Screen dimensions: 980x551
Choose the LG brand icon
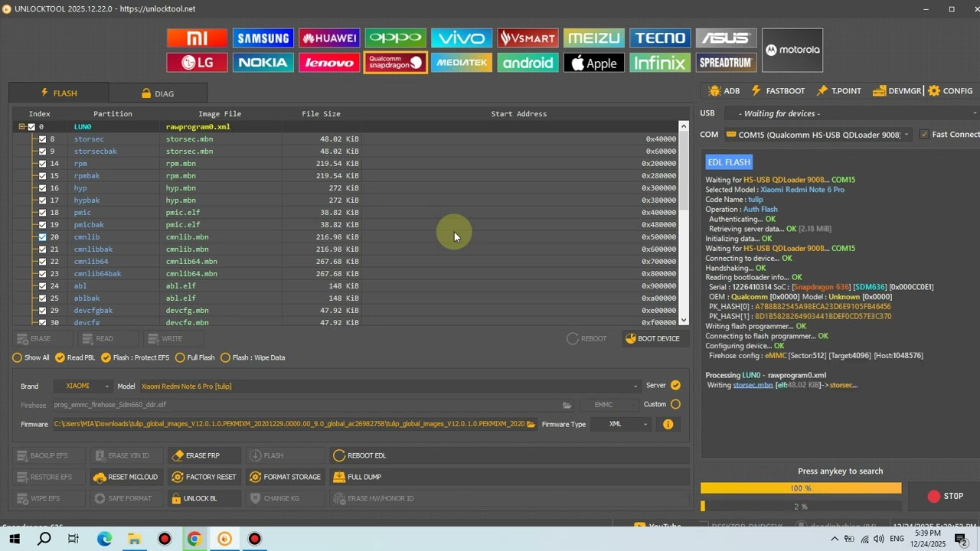(x=198, y=63)
